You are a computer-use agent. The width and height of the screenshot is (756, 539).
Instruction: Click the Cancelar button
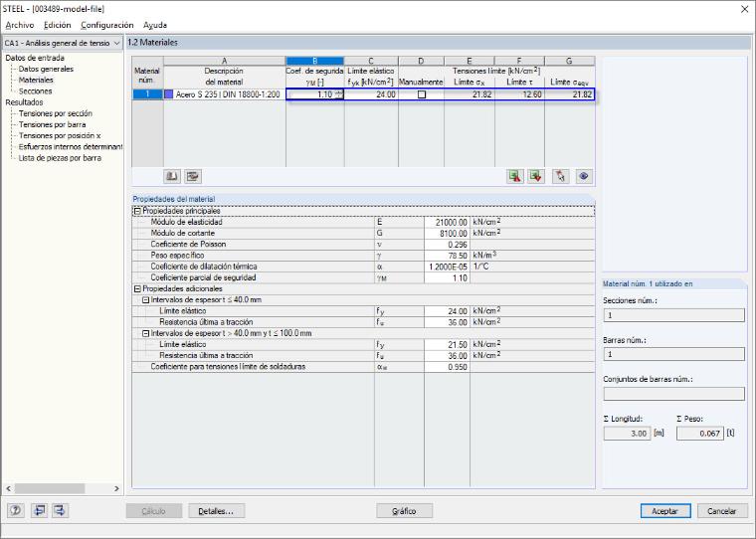pos(722,511)
